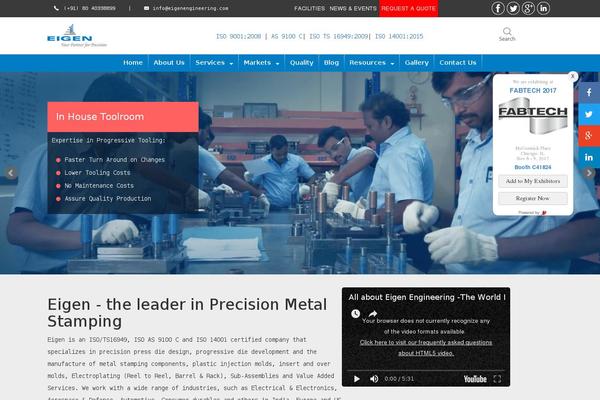The image size is (600, 400).
Task: Share via Facebook side button
Action: (589, 92)
